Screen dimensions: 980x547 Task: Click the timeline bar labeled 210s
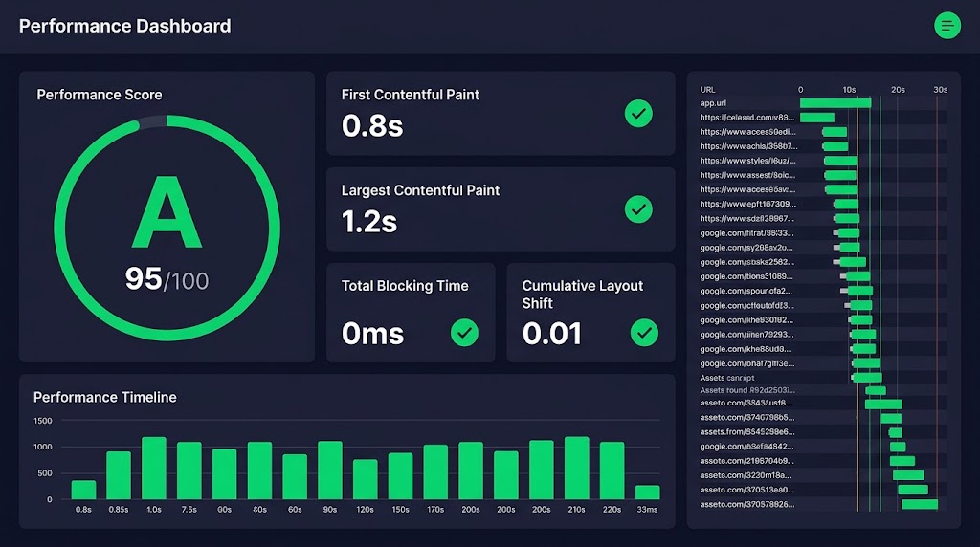(x=577, y=468)
